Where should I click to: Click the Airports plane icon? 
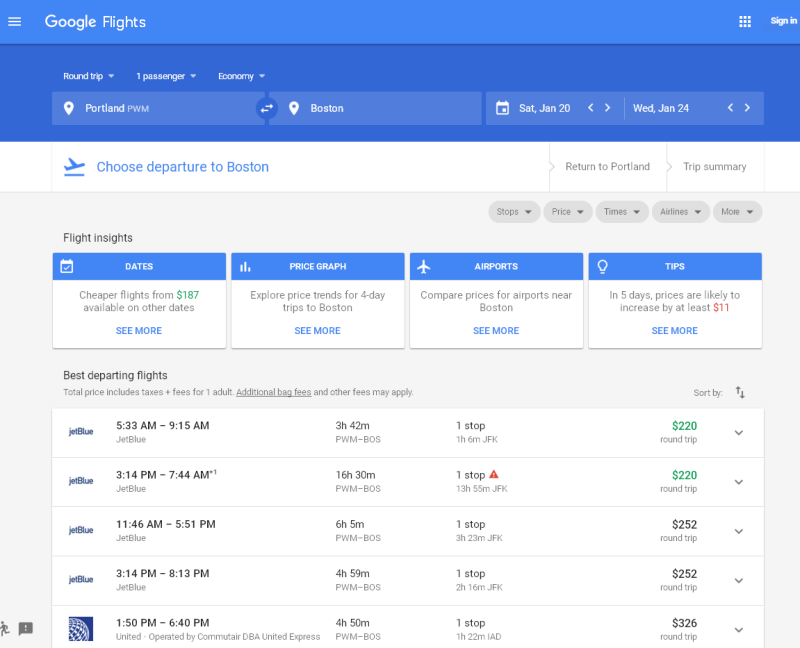[x=424, y=266]
